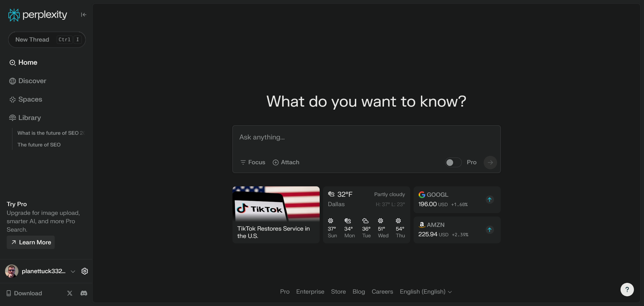Image resolution: width=644 pixels, height=306 pixels.
Task: Go to the Discover section
Action: click(x=32, y=81)
